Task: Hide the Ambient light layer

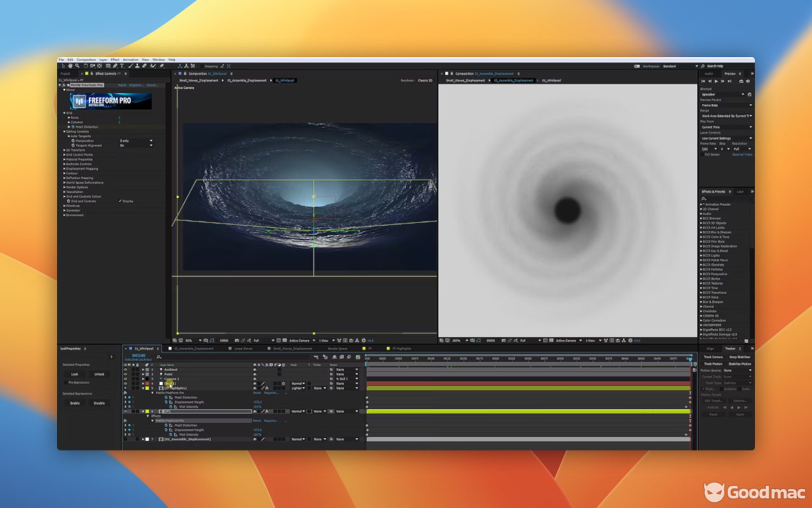Action: click(x=125, y=370)
